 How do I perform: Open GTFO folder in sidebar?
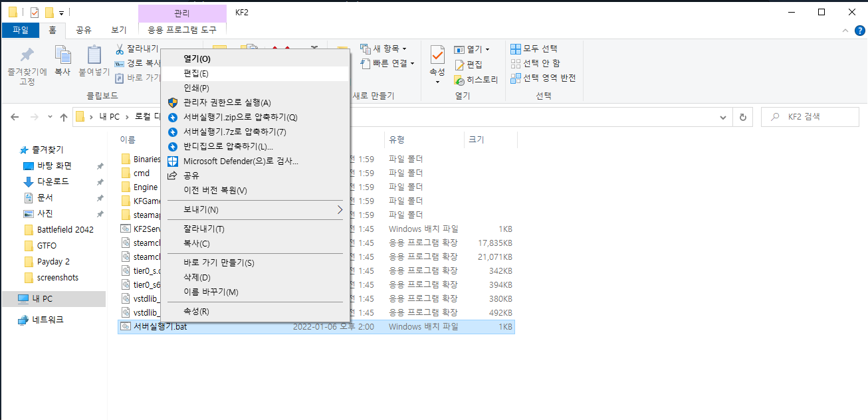40,245
